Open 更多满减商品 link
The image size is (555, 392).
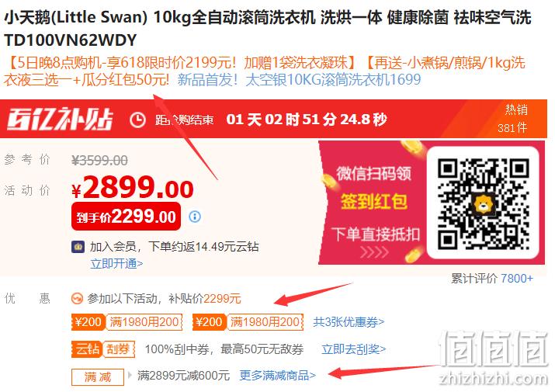[x=277, y=376]
